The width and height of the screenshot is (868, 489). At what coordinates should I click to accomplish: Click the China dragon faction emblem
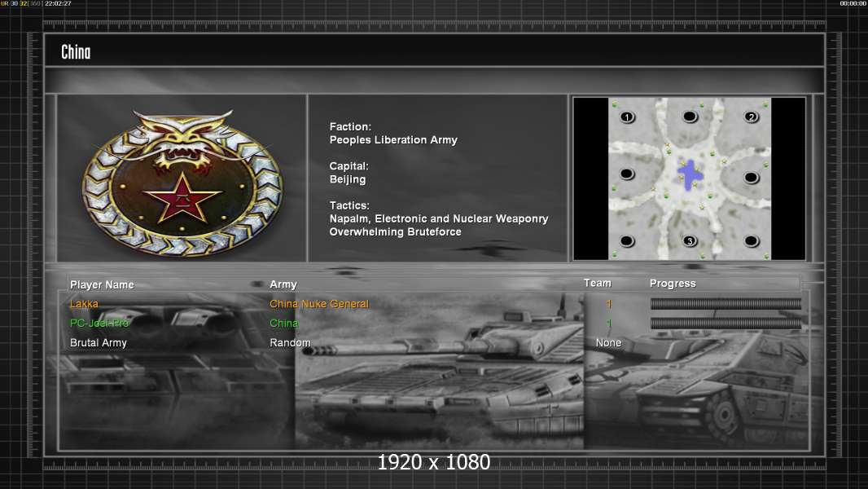[x=182, y=183]
